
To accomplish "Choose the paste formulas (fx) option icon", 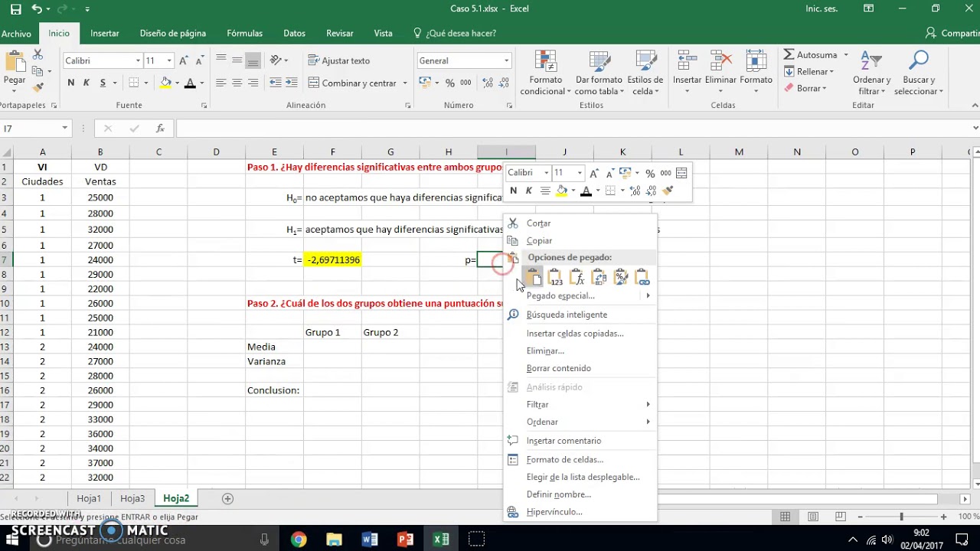I will pos(577,277).
